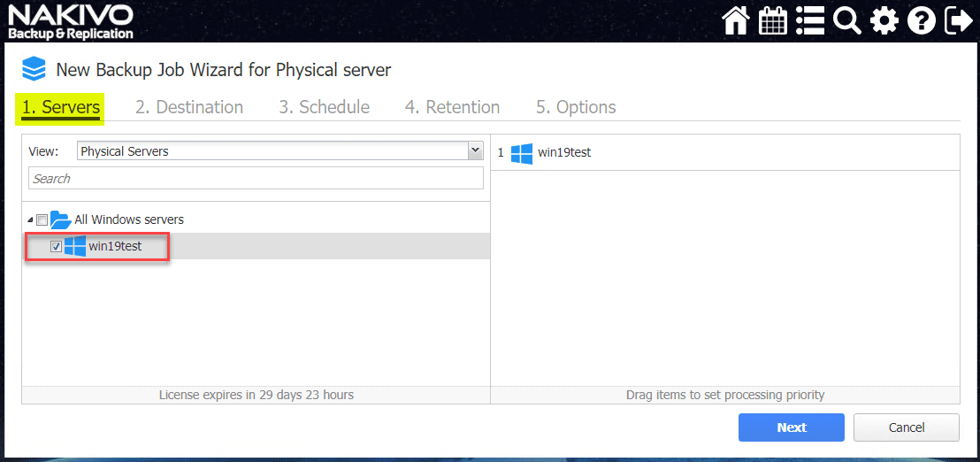
Task: Uncheck the win19test checkbox
Action: 56,247
